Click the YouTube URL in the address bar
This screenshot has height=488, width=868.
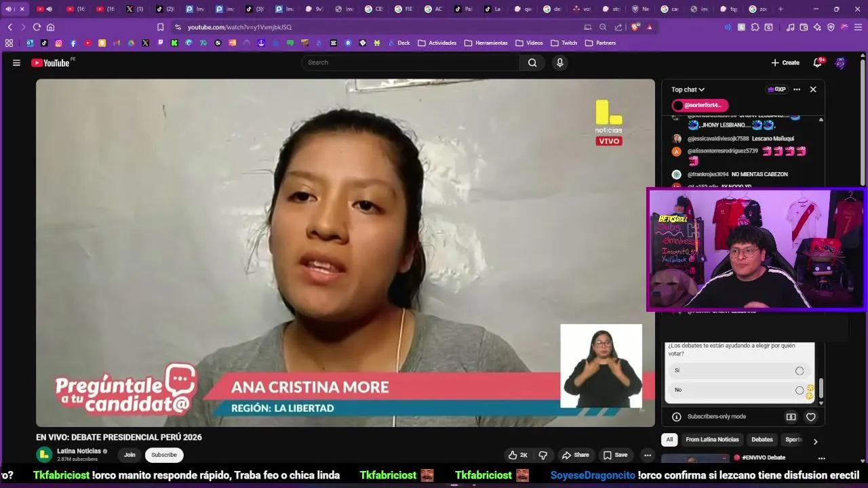[239, 27]
